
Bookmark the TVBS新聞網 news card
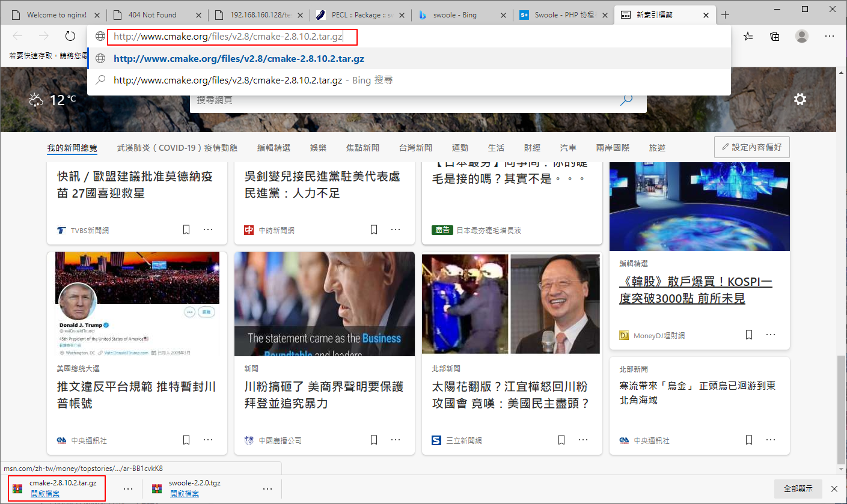coord(186,229)
